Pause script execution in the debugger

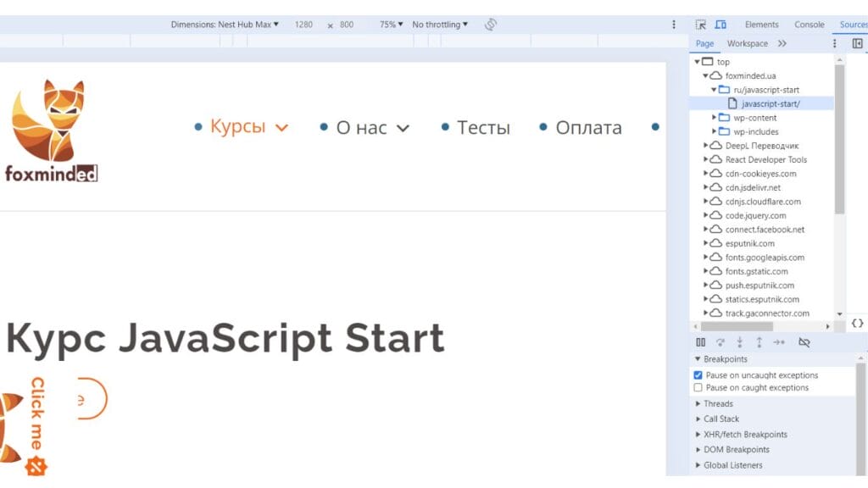[x=700, y=342]
